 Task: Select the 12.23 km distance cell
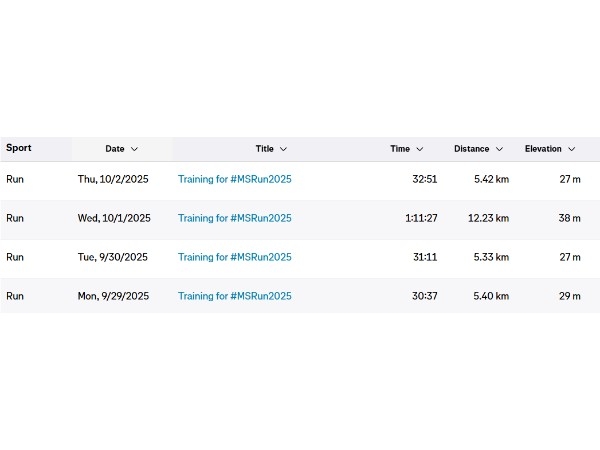(x=487, y=218)
